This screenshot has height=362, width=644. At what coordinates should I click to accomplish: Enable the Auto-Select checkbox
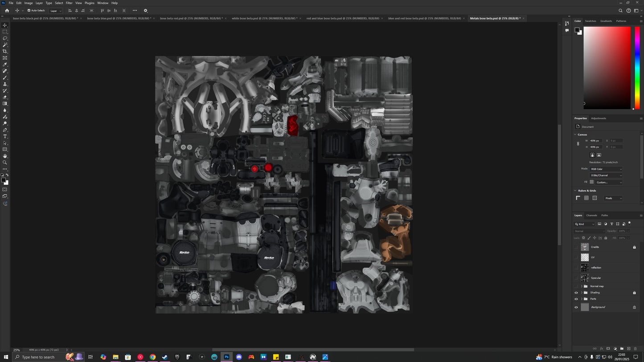coord(29,11)
